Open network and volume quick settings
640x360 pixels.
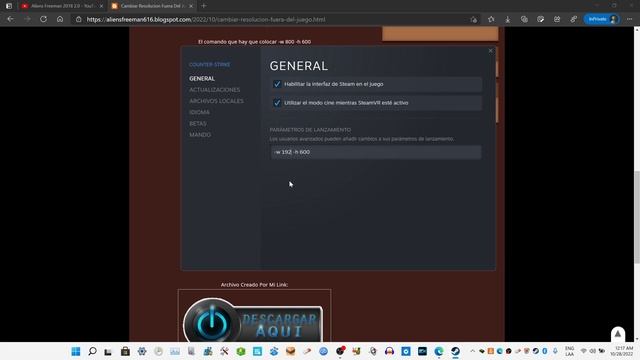pyautogui.click(x=593, y=351)
